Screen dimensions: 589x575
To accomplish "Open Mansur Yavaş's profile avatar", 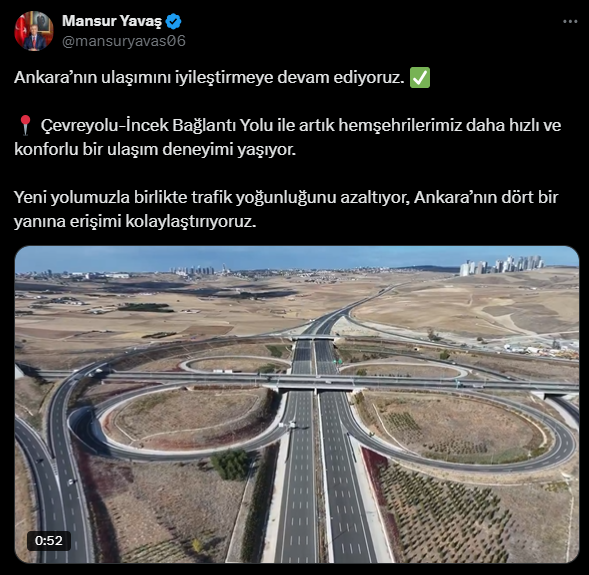I will [x=34, y=31].
